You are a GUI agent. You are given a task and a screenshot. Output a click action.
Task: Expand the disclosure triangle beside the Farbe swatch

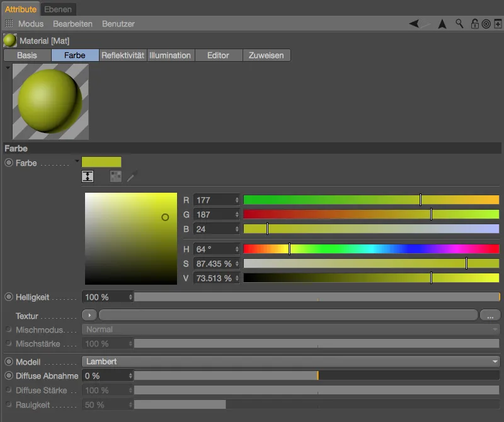coord(77,161)
